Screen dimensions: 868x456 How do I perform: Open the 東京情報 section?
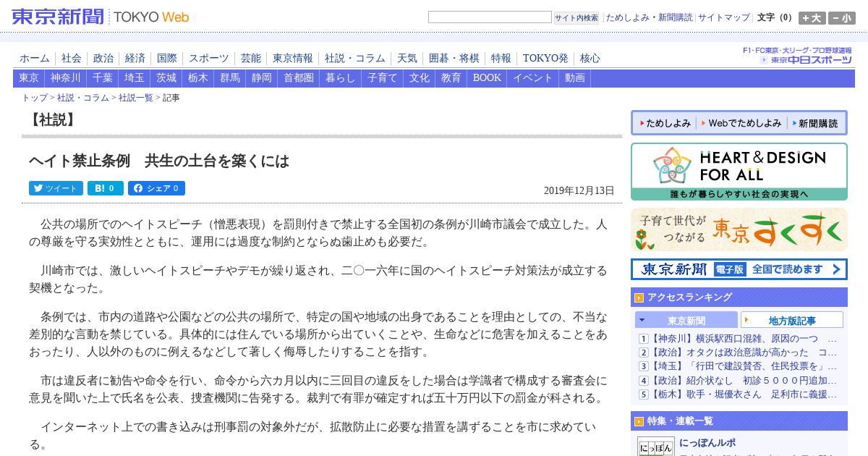(293, 58)
